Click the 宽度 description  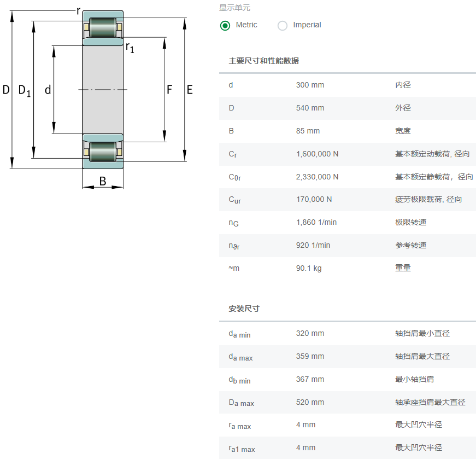tap(403, 131)
